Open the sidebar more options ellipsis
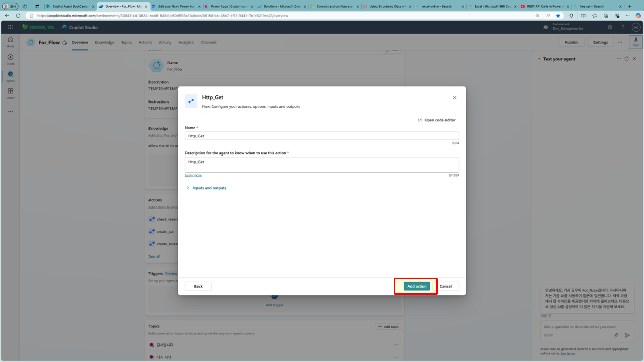Image resolution: width=644 pixels, height=362 pixels. pos(10,112)
